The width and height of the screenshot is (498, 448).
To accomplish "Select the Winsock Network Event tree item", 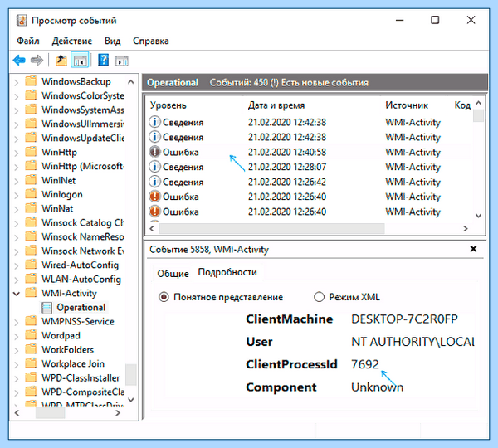I will [x=83, y=251].
